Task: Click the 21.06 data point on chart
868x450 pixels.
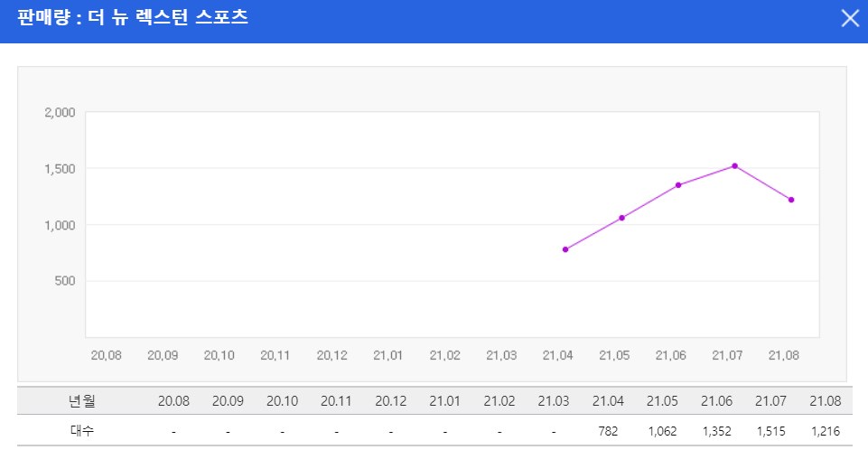Action: click(678, 185)
